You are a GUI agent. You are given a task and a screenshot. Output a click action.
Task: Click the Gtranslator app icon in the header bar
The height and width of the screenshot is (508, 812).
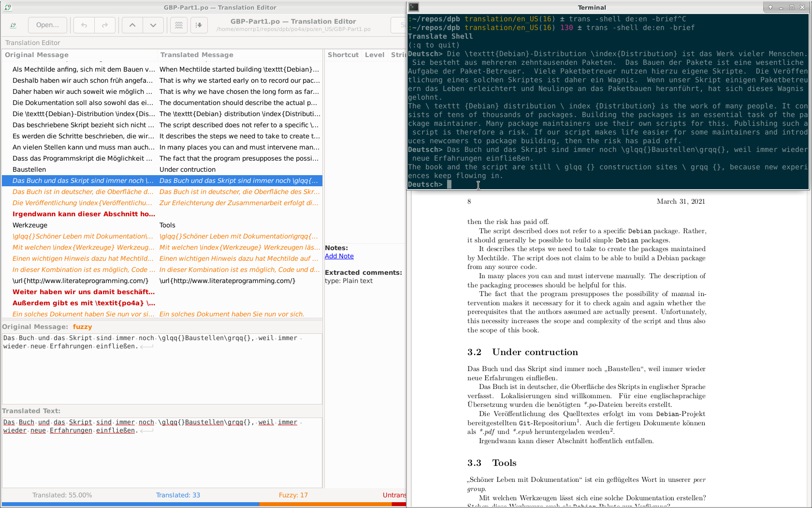pos(13,25)
